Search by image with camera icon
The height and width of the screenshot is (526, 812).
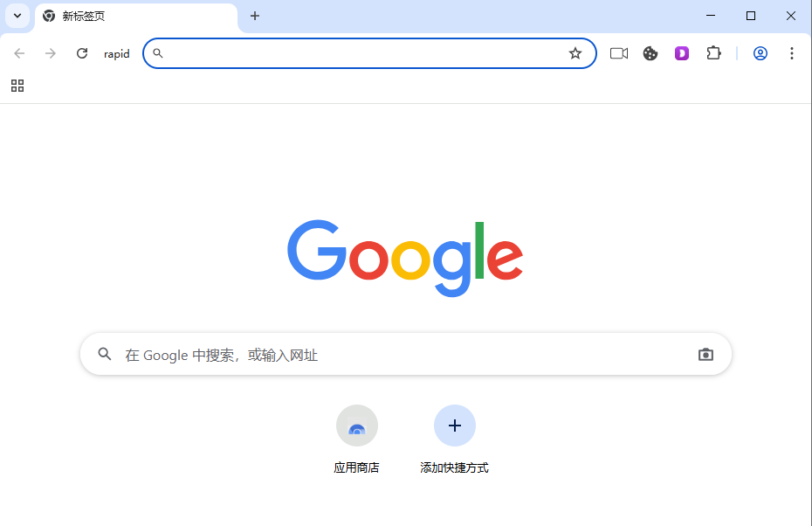pyautogui.click(x=705, y=355)
